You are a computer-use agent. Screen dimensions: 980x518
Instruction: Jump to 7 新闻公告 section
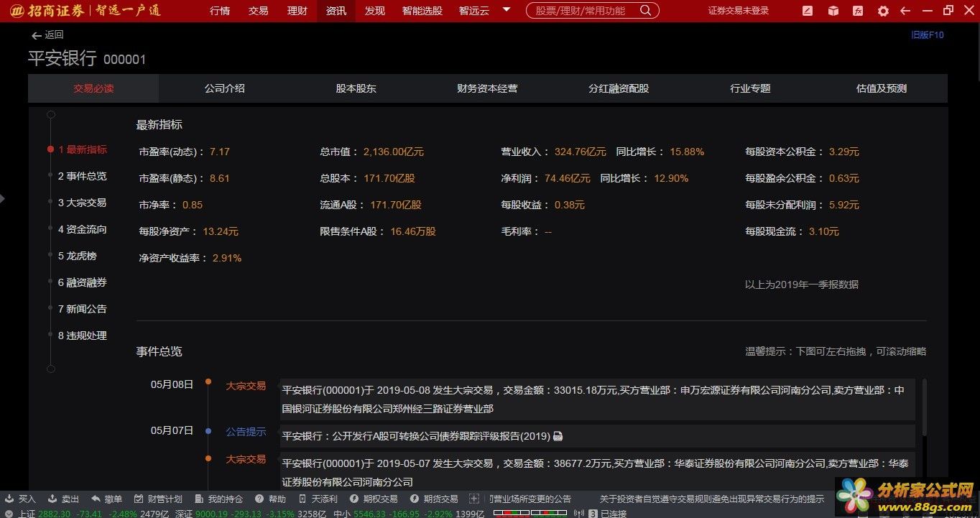(83, 309)
